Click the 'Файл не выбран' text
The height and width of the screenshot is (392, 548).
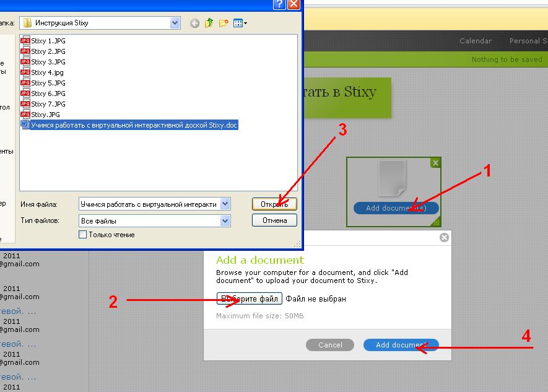pos(316,298)
